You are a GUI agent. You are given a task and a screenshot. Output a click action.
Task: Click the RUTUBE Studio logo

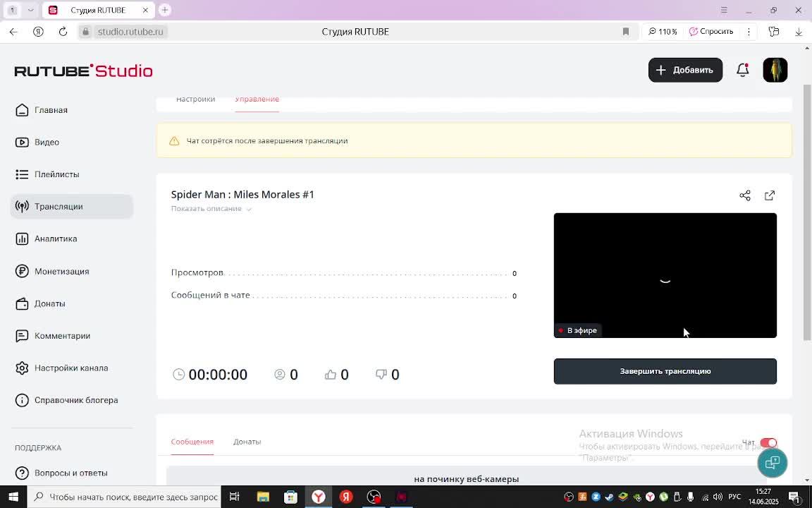(83, 71)
